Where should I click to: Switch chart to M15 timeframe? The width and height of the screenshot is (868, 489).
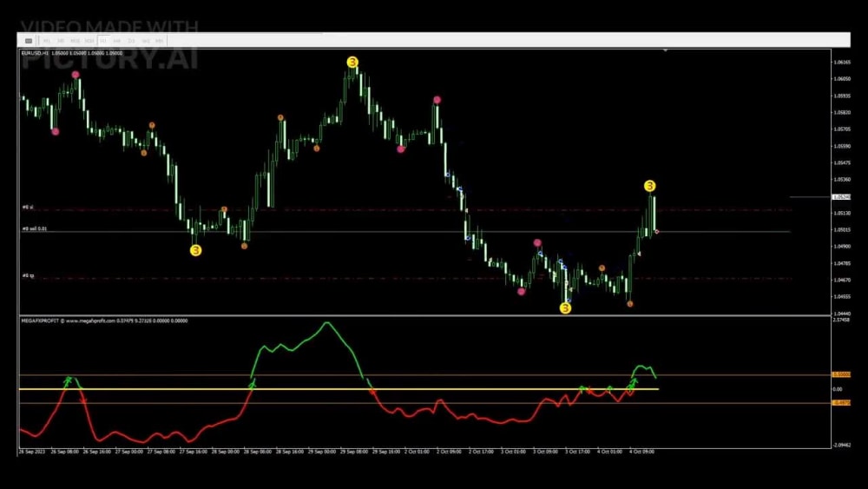75,41
